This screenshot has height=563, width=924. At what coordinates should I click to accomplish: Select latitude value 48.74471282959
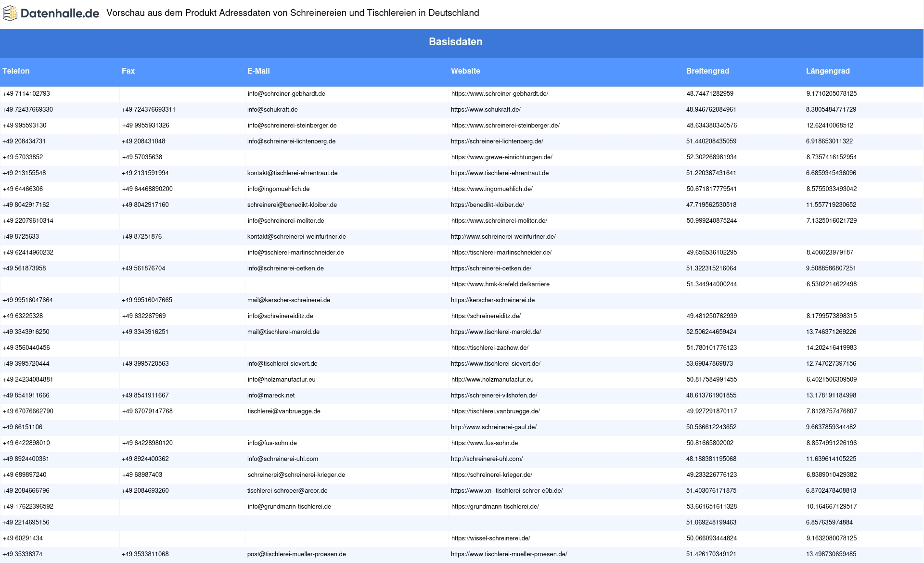click(710, 94)
